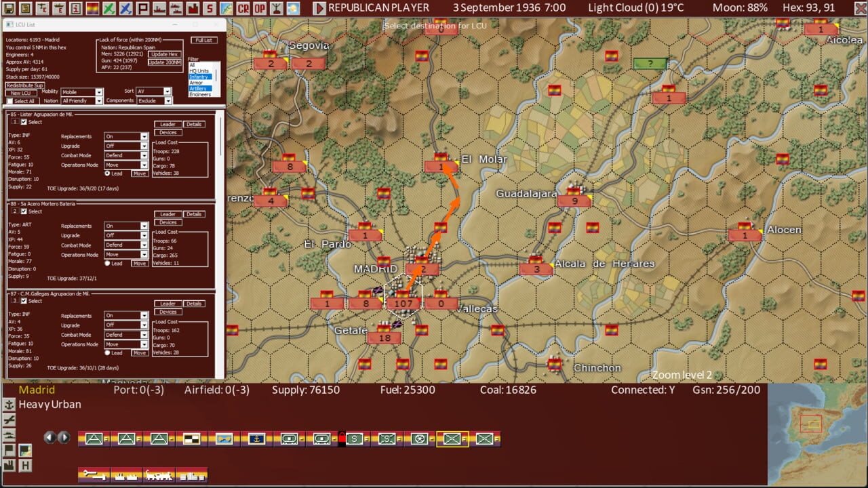Screen dimensions: 868x488
Task: Open the Mobility dropdown showing Mobile
Action: click(x=99, y=92)
